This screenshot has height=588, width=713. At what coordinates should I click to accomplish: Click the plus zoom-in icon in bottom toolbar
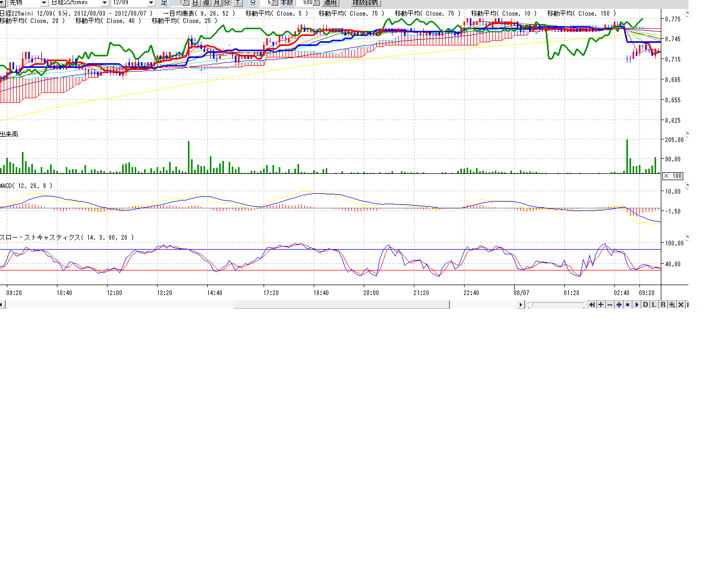click(601, 304)
